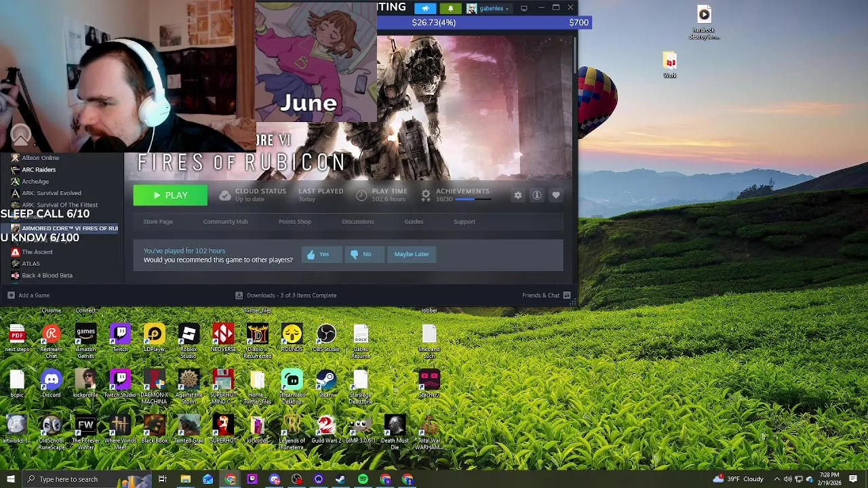
Task: Open Friends & Chat in Steam
Action: click(547, 296)
